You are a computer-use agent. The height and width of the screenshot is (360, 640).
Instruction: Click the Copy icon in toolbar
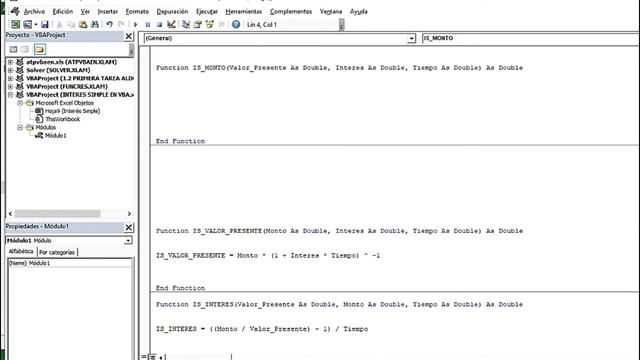tap(71, 24)
